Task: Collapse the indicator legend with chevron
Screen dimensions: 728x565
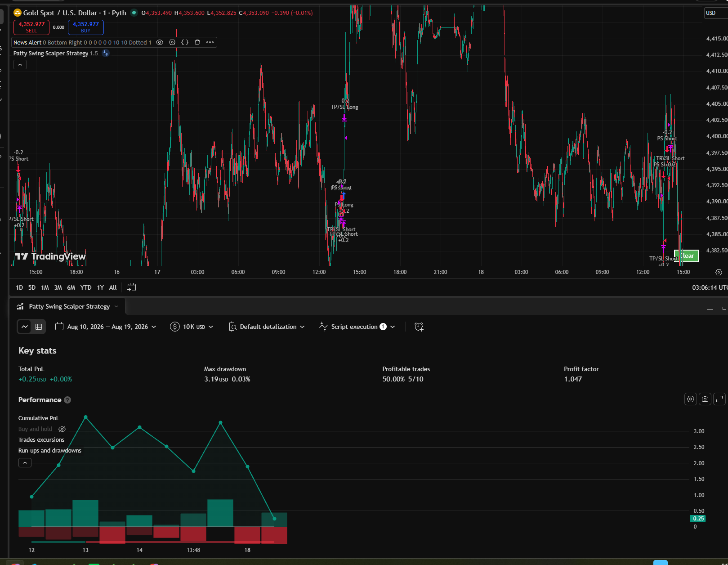Action: tap(20, 65)
